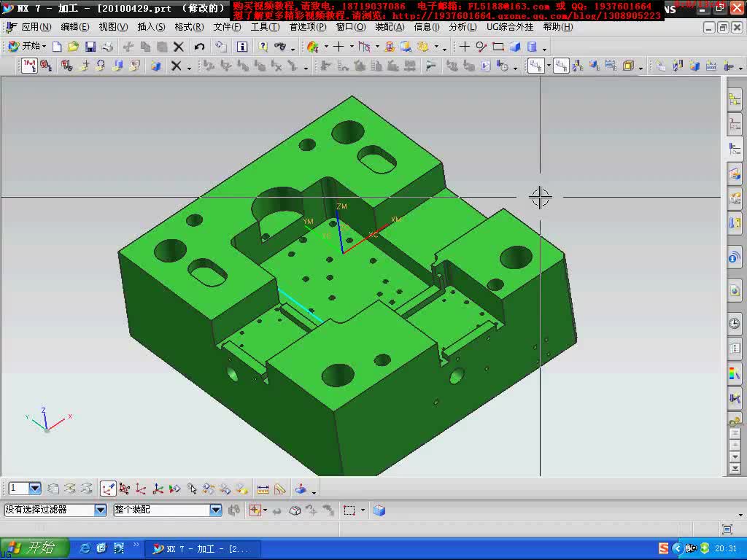Toggle the highlighted WCS dynamics button
747x560 pixels.
pyautogui.click(x=108, y=489)
